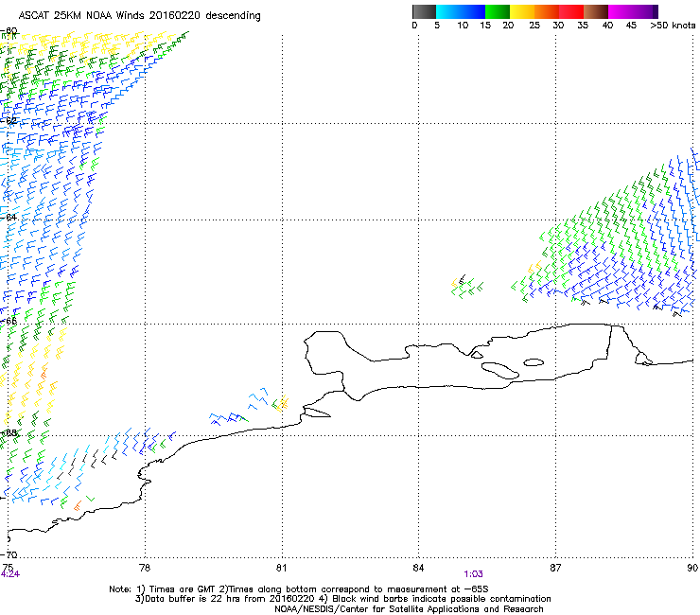This screenshot has height=615, width=700.
Task: Click longitude label 81 on bottom axis
Action: pyautogui.click(x=281, y=568)
